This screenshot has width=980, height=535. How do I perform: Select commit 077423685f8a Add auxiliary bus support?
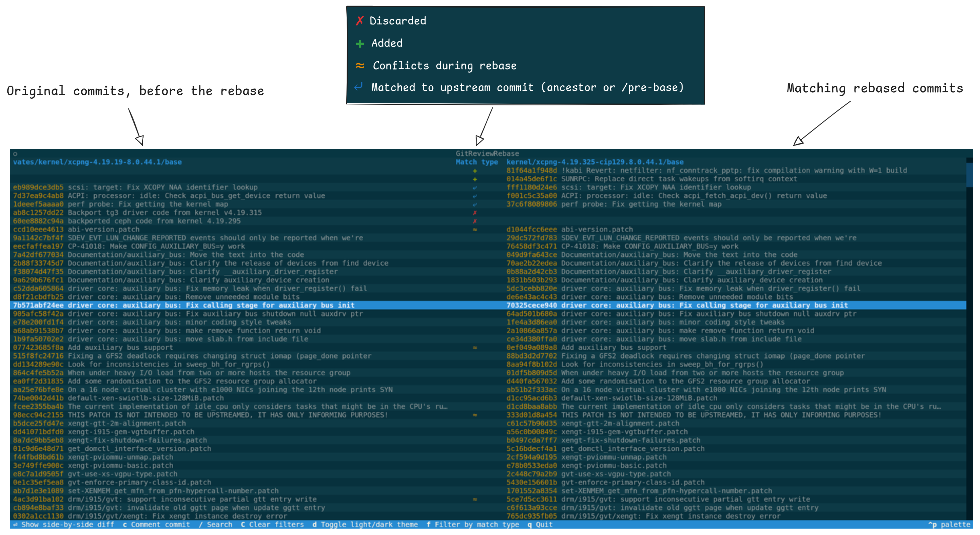pyautogui.click(x=93, y=347)
